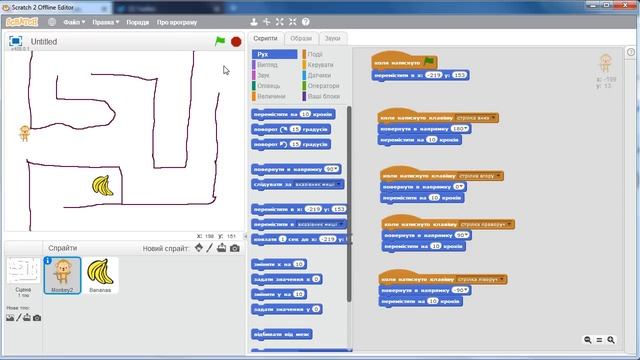Upload sprite from file
This screenshot has height=360, width=640.
coord(222,248)
